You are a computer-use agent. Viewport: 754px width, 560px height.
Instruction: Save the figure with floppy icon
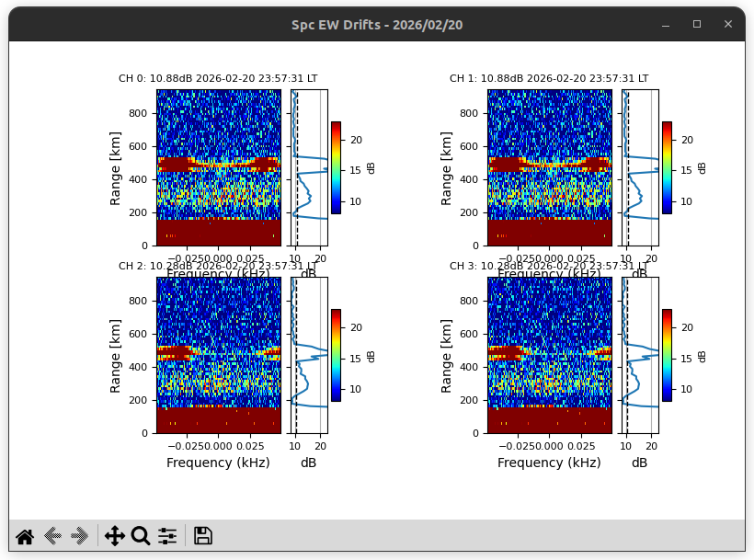203,536
